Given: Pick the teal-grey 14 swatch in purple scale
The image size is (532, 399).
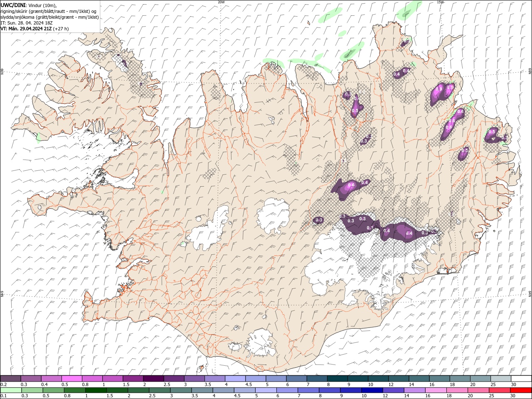Looking at the screenshot, I should pyautogui.click(x=419, y=378).
